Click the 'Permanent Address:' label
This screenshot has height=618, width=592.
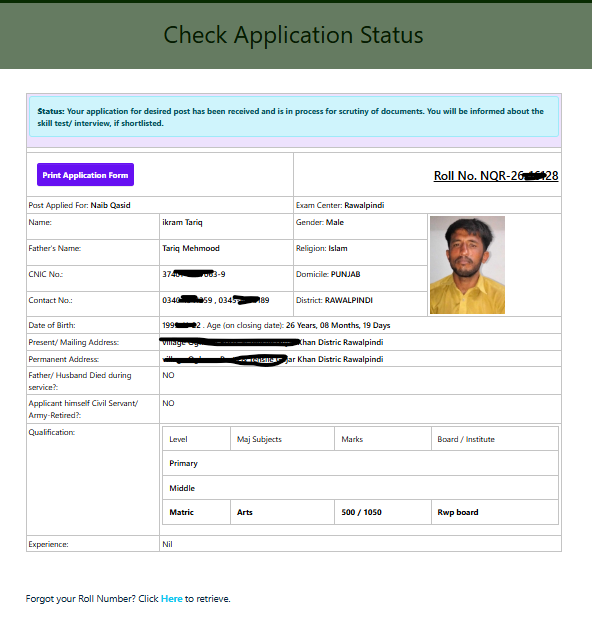(63, 359)
